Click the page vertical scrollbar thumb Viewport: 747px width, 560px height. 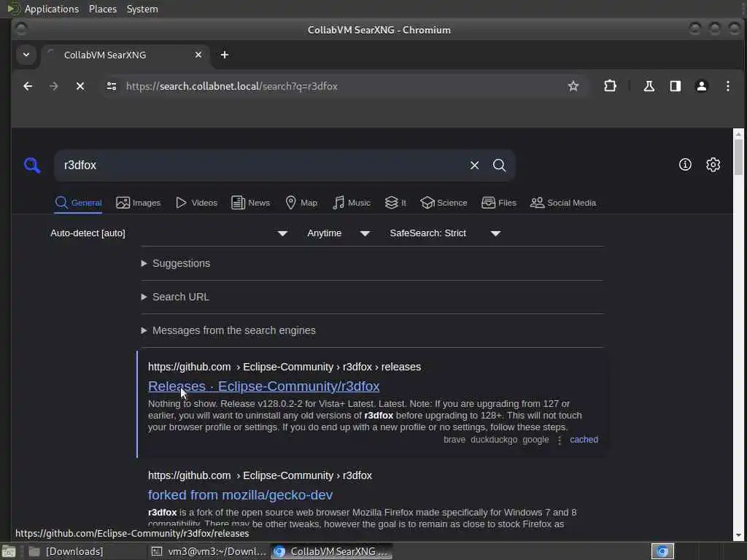coord(738,157)
